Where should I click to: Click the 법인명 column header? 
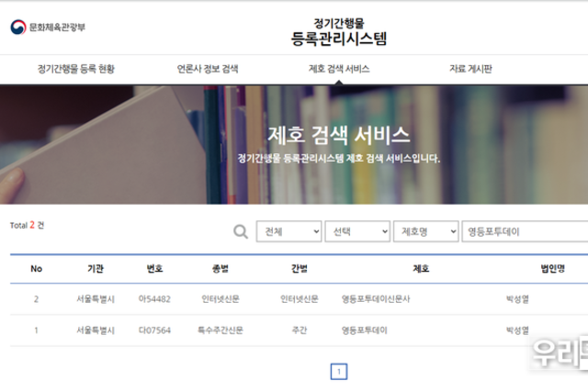[553, 269]
